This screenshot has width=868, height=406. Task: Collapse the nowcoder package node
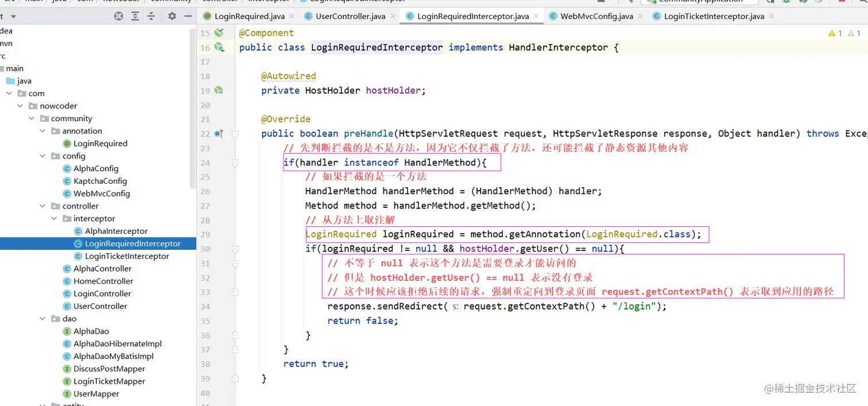coord(21,106)
